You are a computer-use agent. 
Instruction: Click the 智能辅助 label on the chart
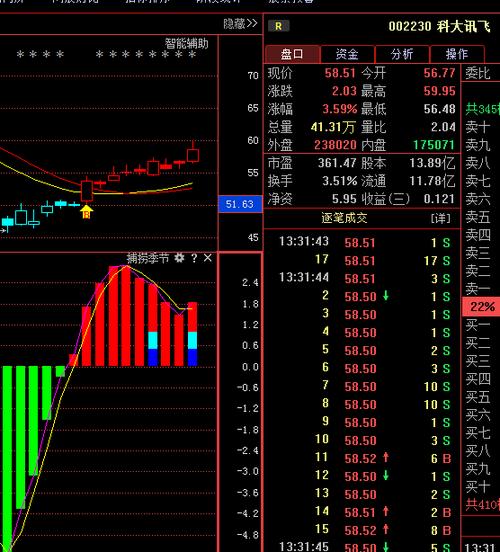pyautogui.click(x=187, y=44)
